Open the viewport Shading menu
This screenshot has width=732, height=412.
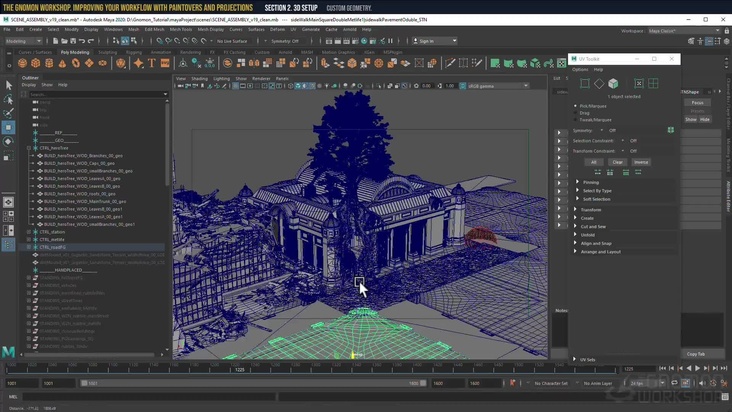click(x=199, y=78)
